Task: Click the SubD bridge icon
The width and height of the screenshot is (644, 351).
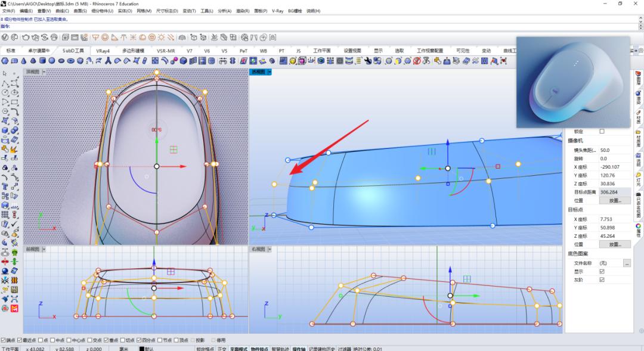Action: pos(222,61)
